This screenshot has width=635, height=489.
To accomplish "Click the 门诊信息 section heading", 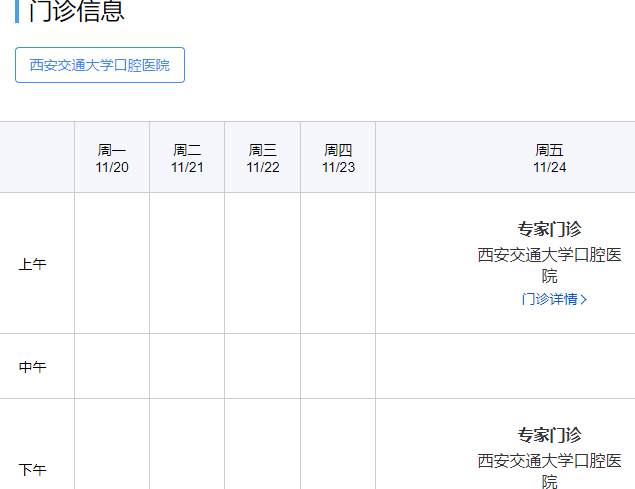I will coord(77,11).
